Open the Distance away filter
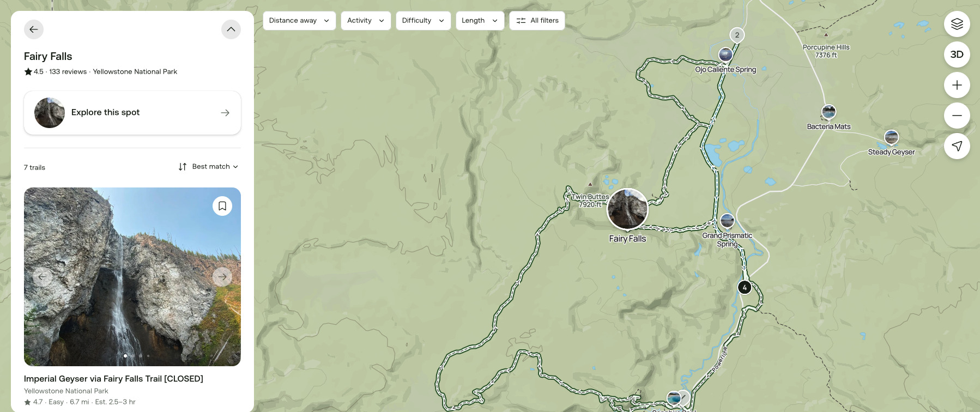This screenshot has width=980, height=412. [299, 21]
